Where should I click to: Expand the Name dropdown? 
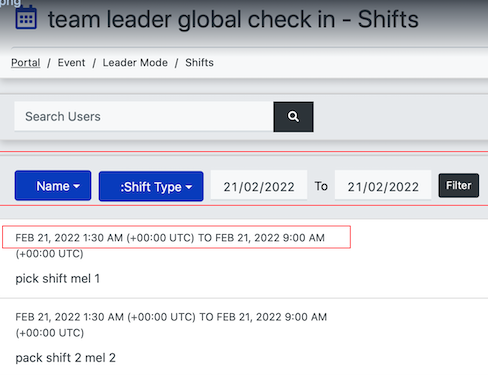coord(53,186)
